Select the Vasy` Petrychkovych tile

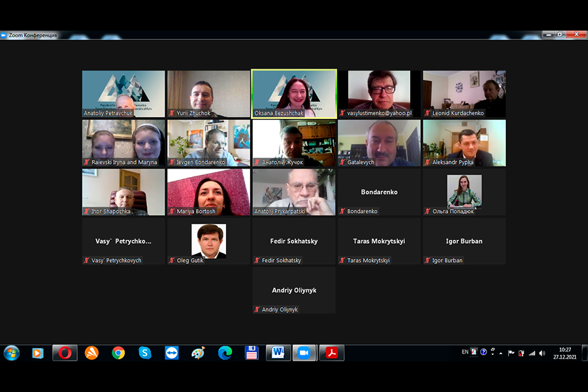coord(123,242)
